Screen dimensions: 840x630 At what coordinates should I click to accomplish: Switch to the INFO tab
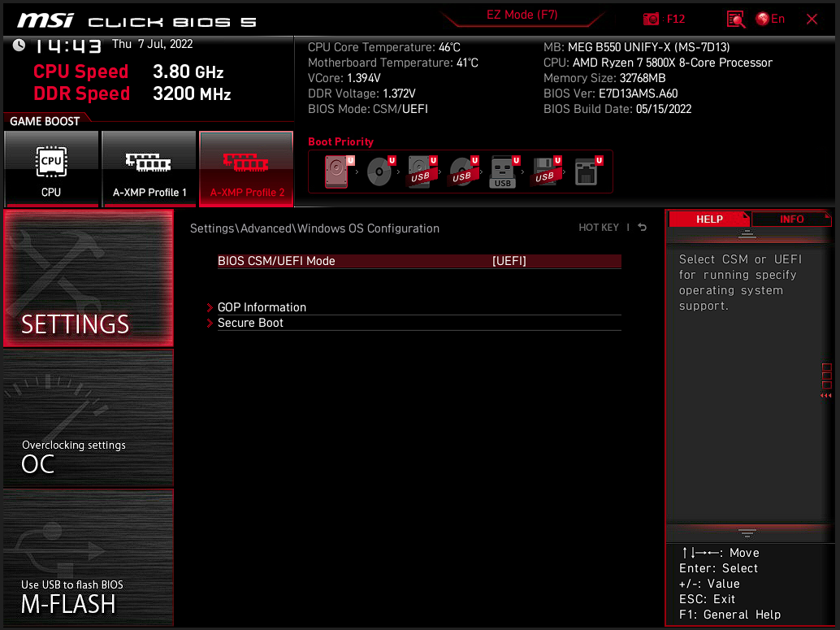pos(791,219)
